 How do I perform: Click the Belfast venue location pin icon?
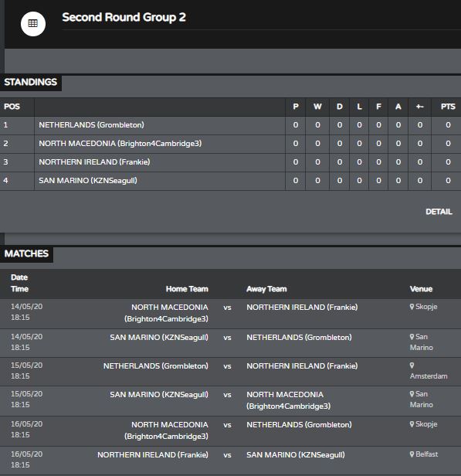click(x=412, y=454)
